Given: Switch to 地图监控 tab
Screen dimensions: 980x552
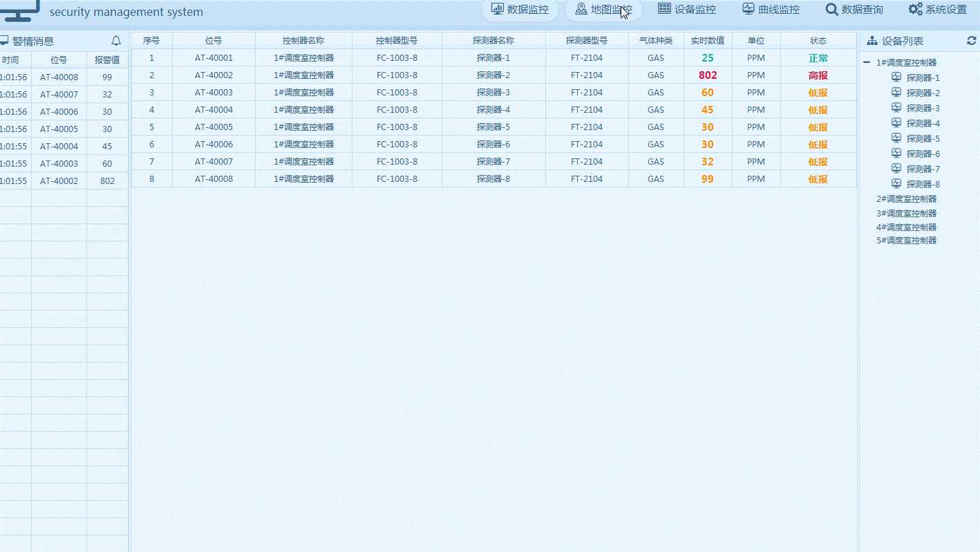Looking at the screenshot, I should (x=603, y=10).
